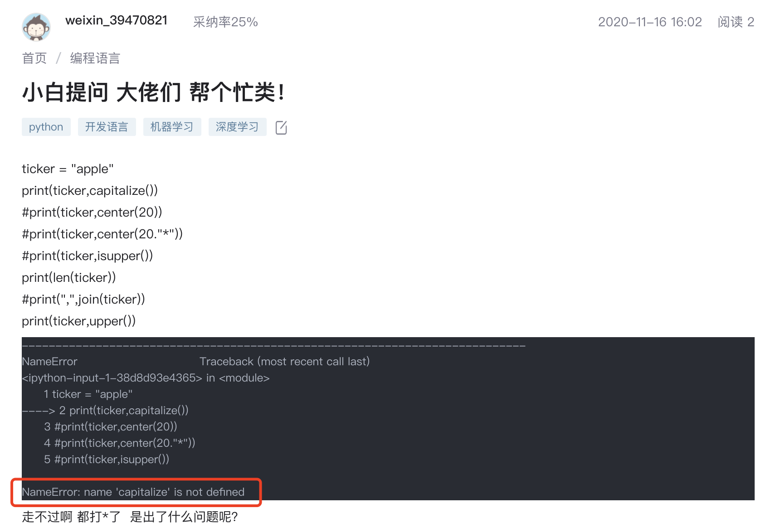This screenshot has width=761, height=532.
Task: Click the question title 小白提问 大佬们 帮个忙类
Action: point(154,92)
